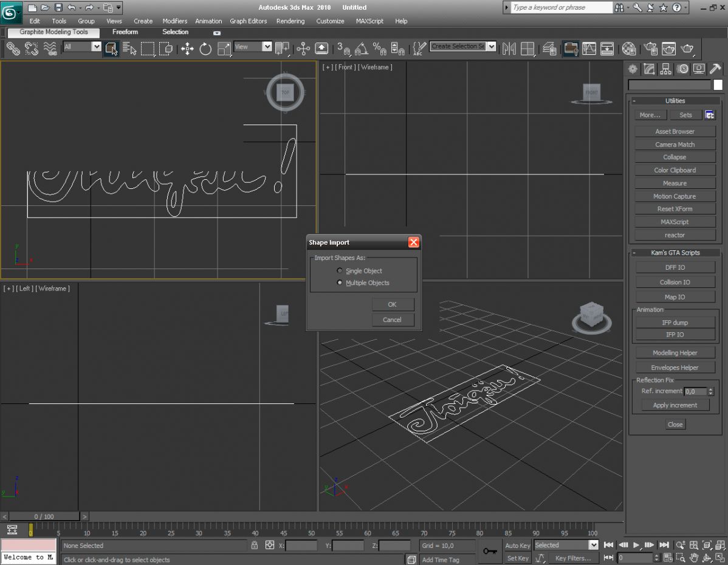Open Curve Editor from toolbar

point(589,48)
